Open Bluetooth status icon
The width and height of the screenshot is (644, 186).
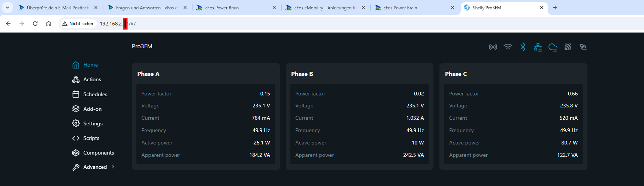pyautogui.click(x=523, y=47)
